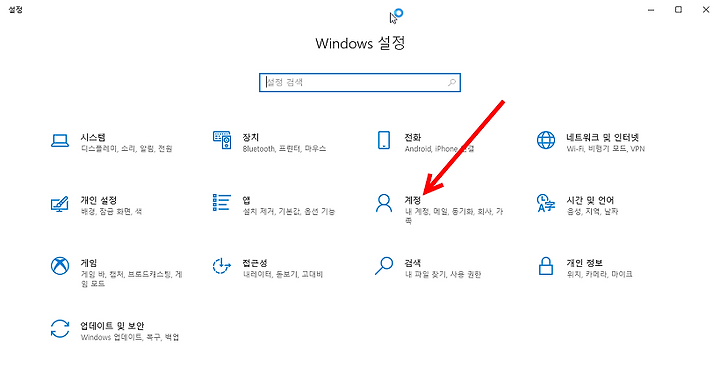Viewport: 720px width, 367px height.
Task: Open the 개인 정보 padlock icon
Action: click(546, 266)
